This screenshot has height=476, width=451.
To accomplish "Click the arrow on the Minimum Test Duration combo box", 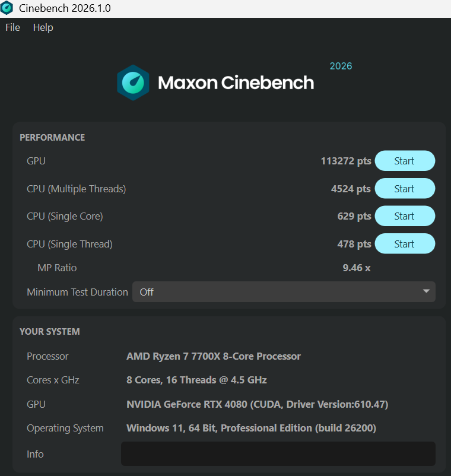I will [x=426, y=291].
